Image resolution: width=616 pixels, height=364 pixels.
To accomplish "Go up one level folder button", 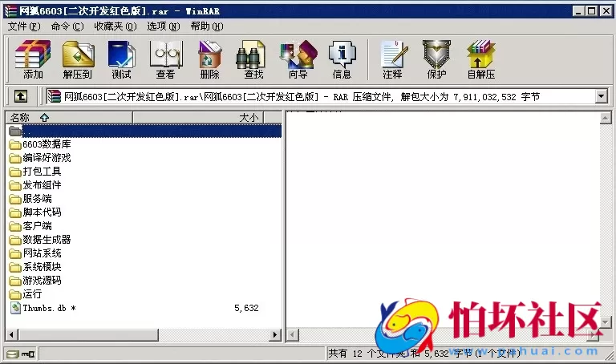I will click(21, 96).
